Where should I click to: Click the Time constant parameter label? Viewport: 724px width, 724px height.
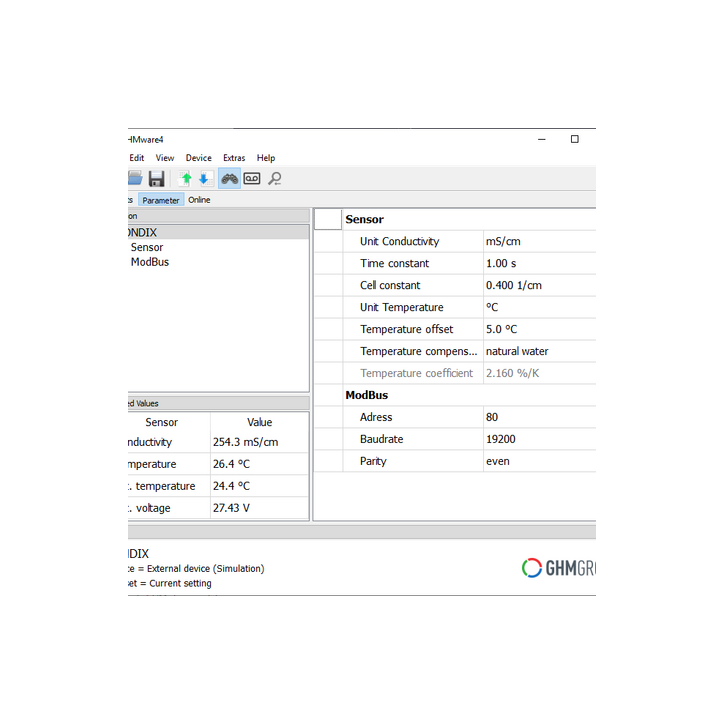click(x=394, y=263)
